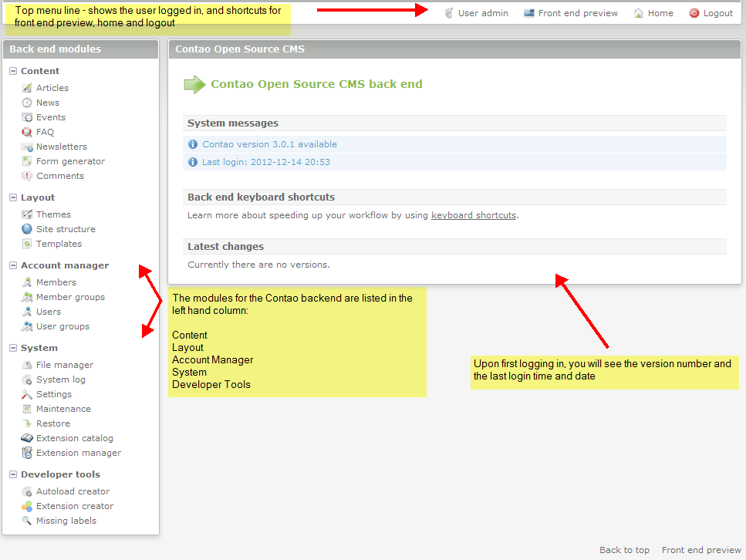746x560 pixels.
Task: Collapse the Layout module group
Action: point(13,197)
